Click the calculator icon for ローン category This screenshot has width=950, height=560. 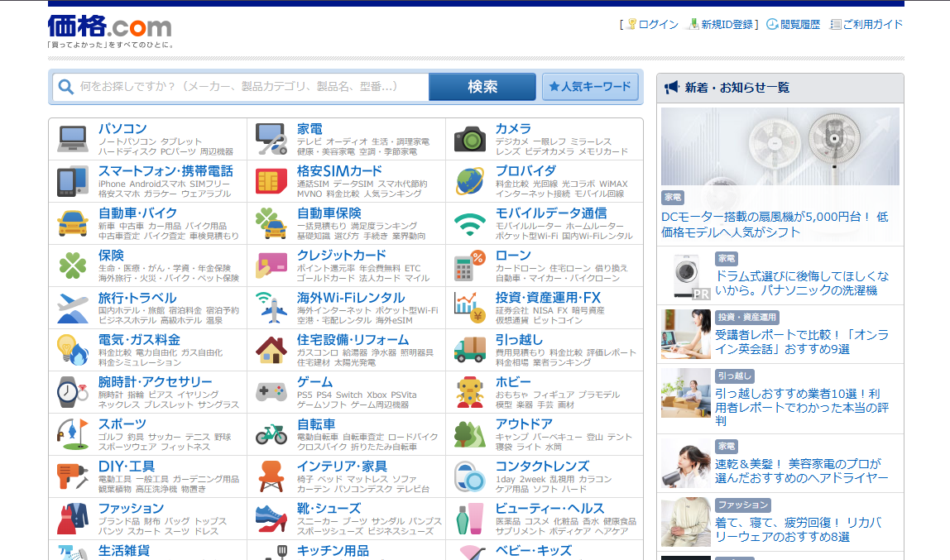pyautogui.click(x=470, y=266)
